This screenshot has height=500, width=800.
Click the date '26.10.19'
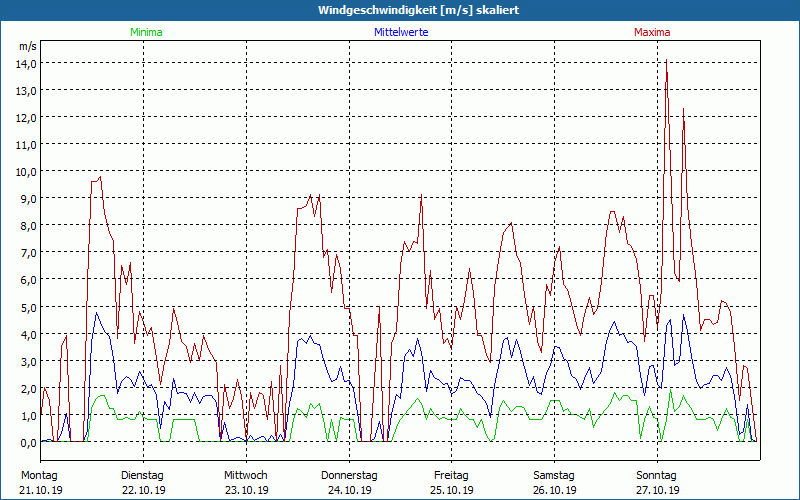point(555,490)
